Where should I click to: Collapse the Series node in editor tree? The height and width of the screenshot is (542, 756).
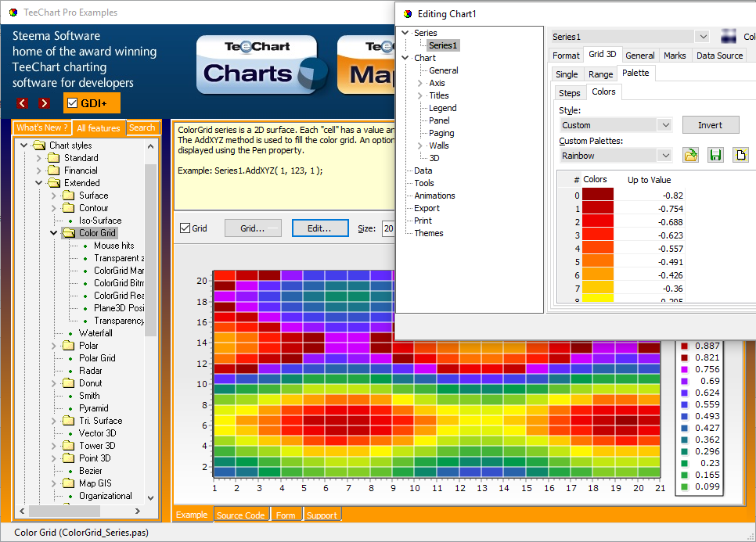tap(405, 33)
